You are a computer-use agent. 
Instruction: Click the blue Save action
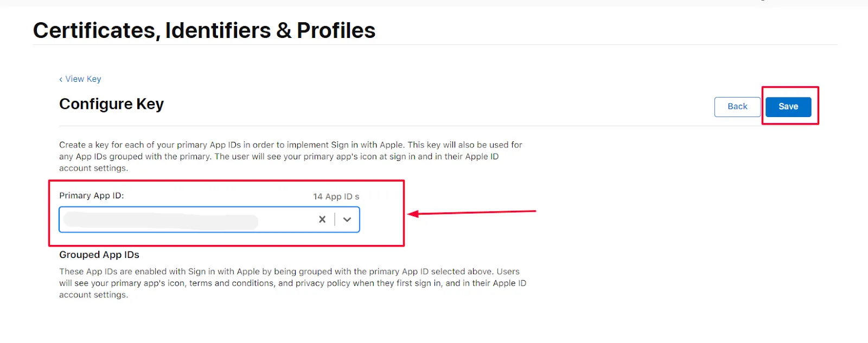click(x=788, y=106)
